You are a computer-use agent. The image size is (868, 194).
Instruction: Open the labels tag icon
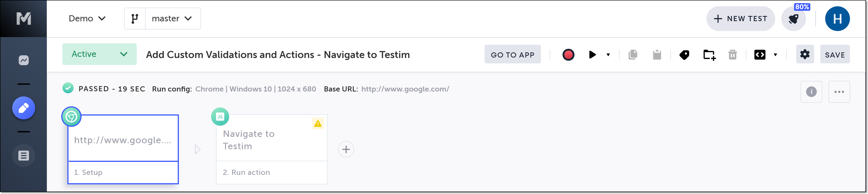pos(684,55)
